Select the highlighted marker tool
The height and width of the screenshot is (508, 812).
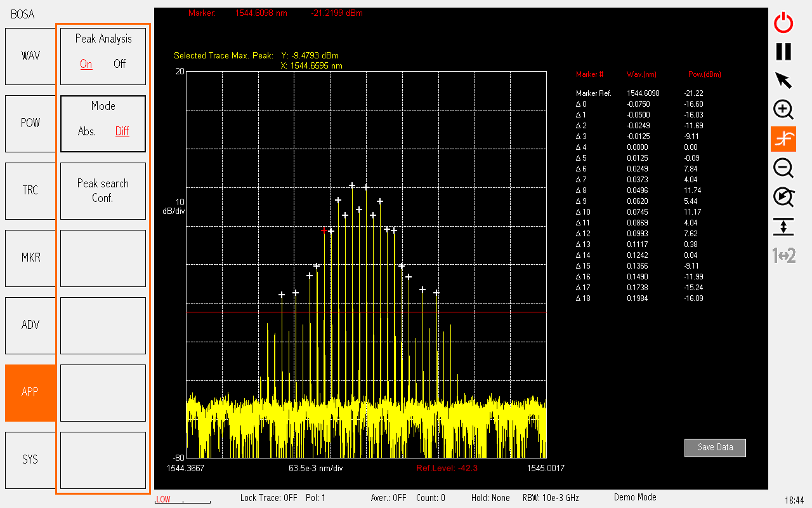[x=783, y=139]
